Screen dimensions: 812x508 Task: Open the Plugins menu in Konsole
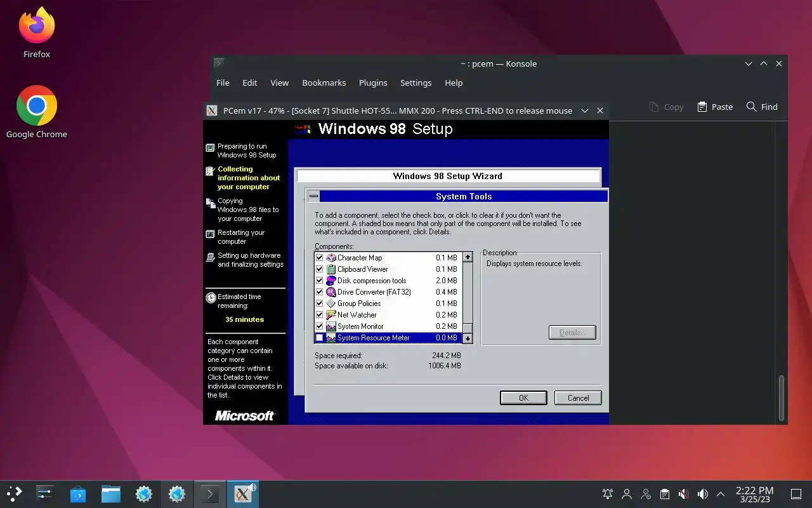click(x=373, y=83)
